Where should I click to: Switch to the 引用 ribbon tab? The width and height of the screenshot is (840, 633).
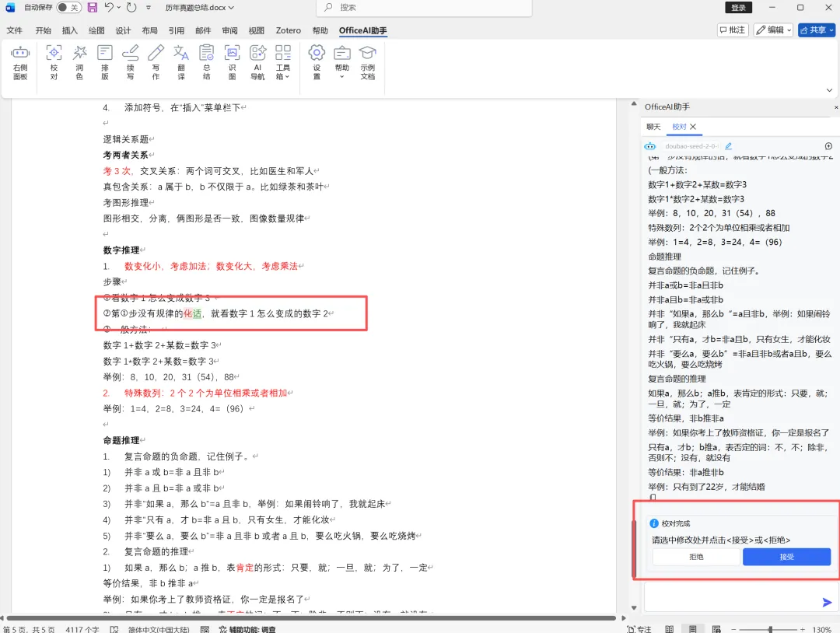(x=177, y=30)
